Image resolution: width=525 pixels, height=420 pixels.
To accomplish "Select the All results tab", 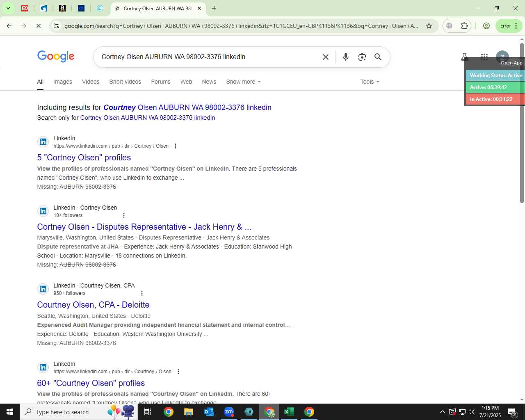I will pos(40,82).
